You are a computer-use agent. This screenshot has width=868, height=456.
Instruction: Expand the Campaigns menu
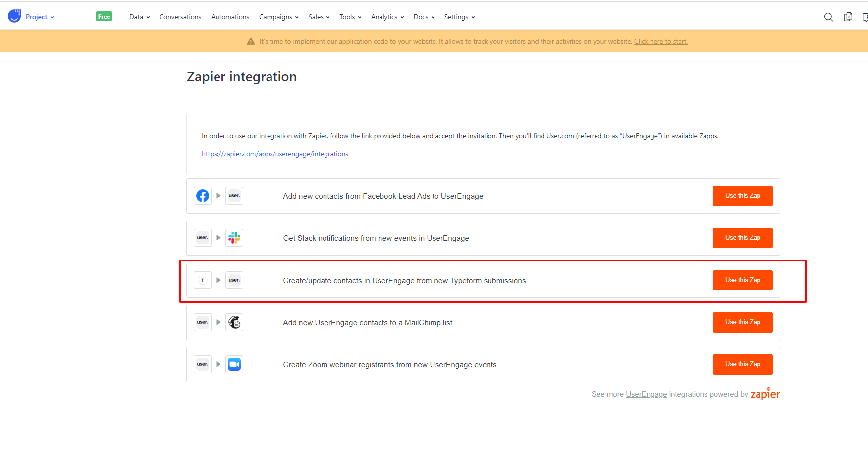[x=278, y=17]
